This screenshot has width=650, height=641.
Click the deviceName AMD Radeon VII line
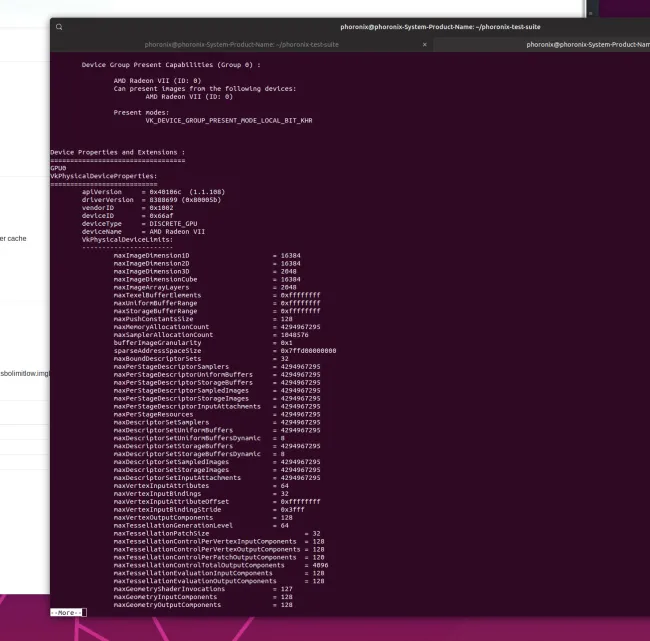click(x=143, y=232)
